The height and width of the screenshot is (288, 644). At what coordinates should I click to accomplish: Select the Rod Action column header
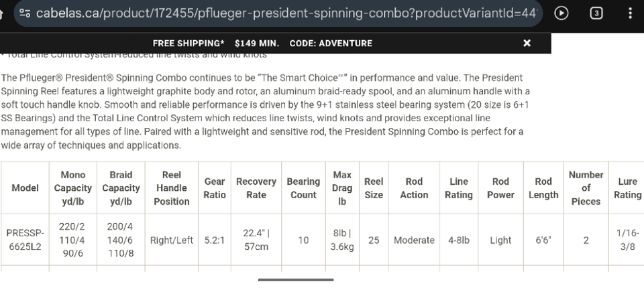click(x=414, y=188)
